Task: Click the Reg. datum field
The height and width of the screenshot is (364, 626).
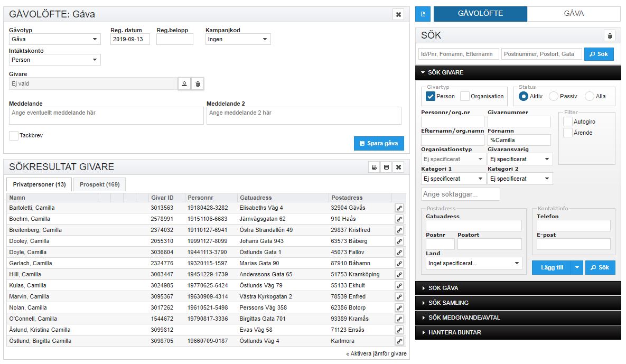Action: [x=130, y=39]
